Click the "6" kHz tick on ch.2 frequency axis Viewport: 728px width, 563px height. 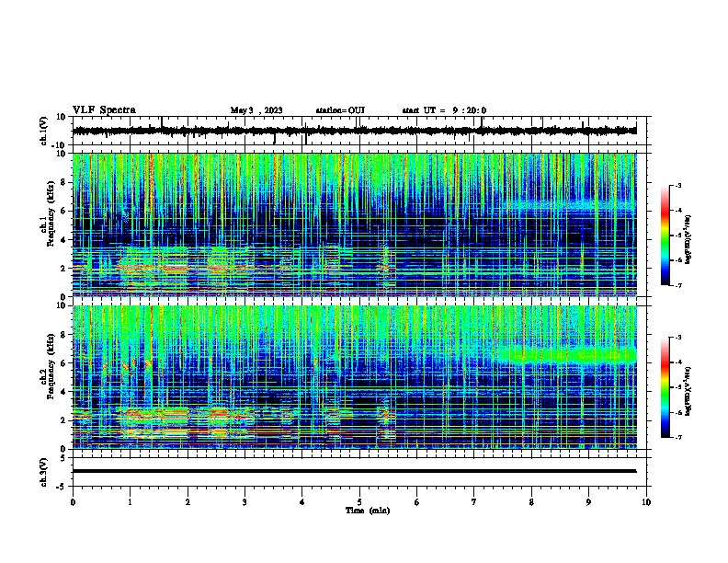64,362
